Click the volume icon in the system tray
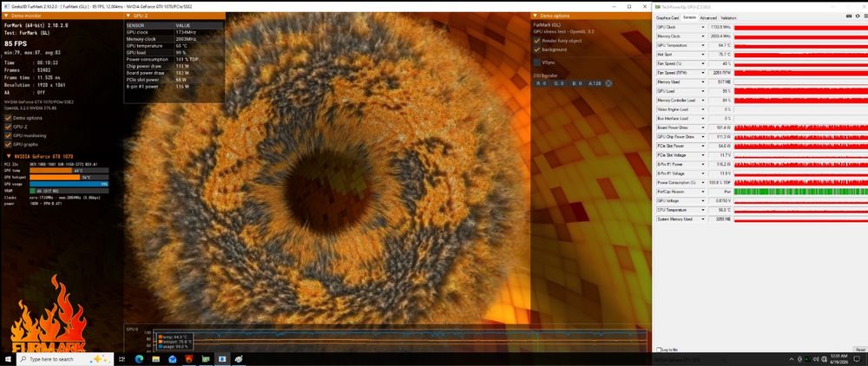 click(x=817, y=359)
